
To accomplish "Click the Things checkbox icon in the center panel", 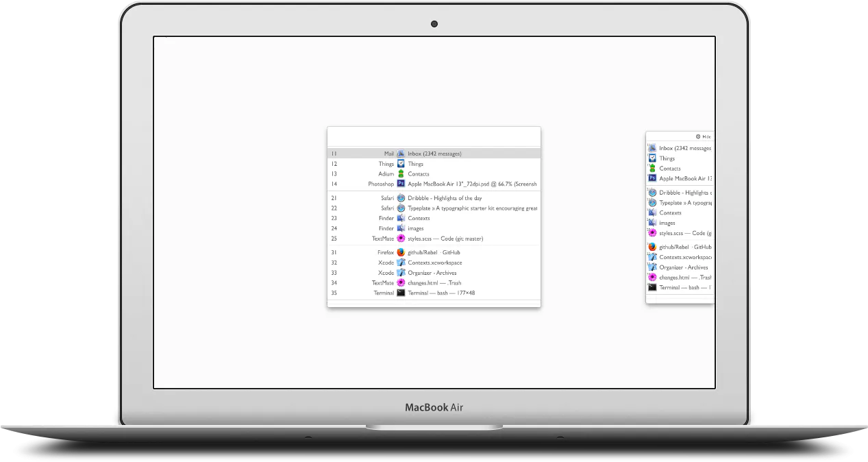I will tap(401, 164).
